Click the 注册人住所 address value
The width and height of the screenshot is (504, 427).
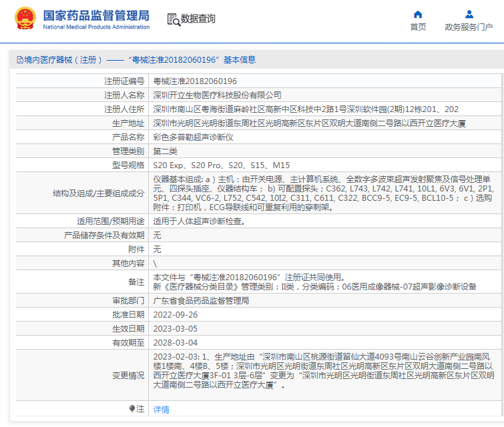305,109
